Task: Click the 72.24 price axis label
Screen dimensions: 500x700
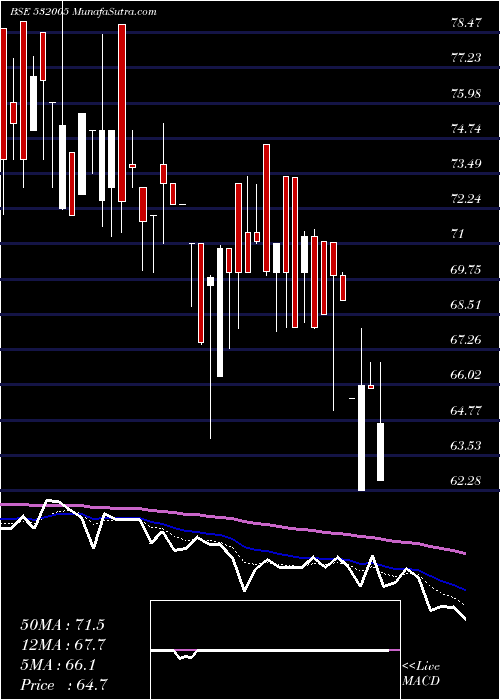Action: point(467,199)
